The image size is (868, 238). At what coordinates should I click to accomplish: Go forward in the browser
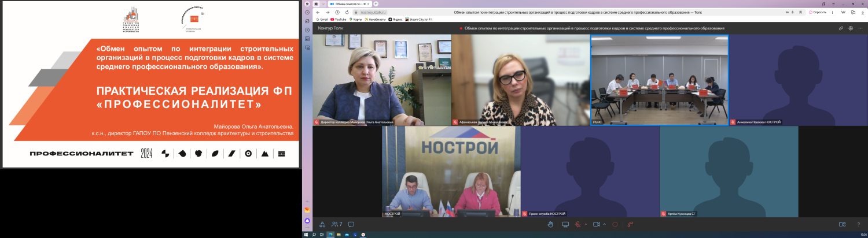(x=328, y=12)
